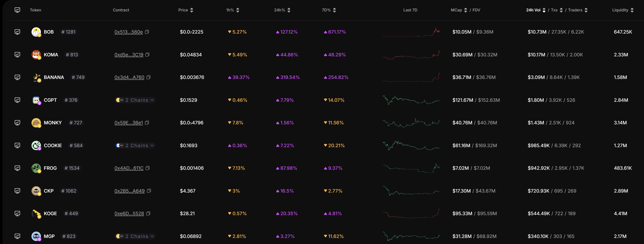The image size is (644, 244).
Task: Click the chart icon in the FROG row
Action: [17, 168]
